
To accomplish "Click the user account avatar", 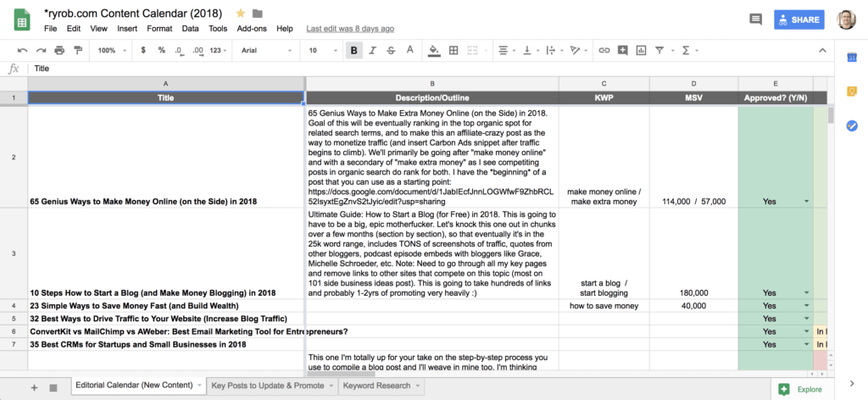I will [x=846, y=20].
